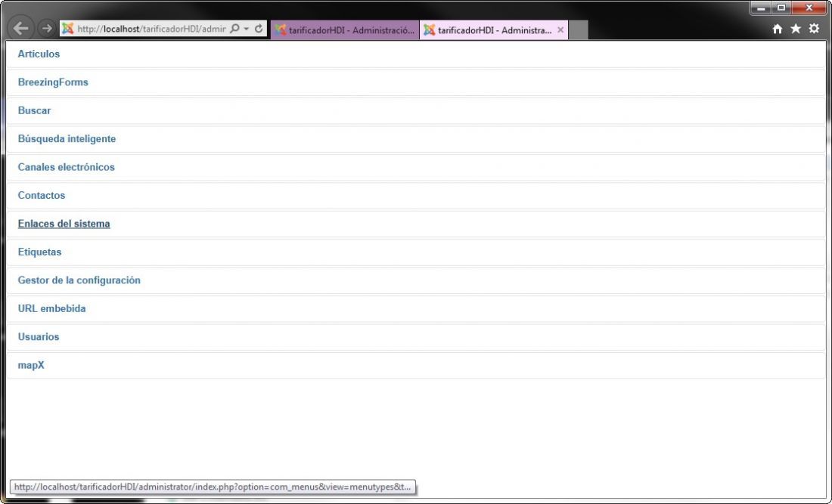The height and width of the screenshot is (504, 832).
Task: Open the Canales electrónicos link
Action: tap(67, 167)
